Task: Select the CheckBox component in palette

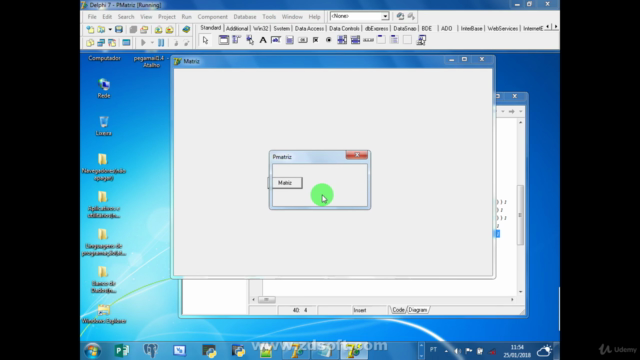Action: 316,40
